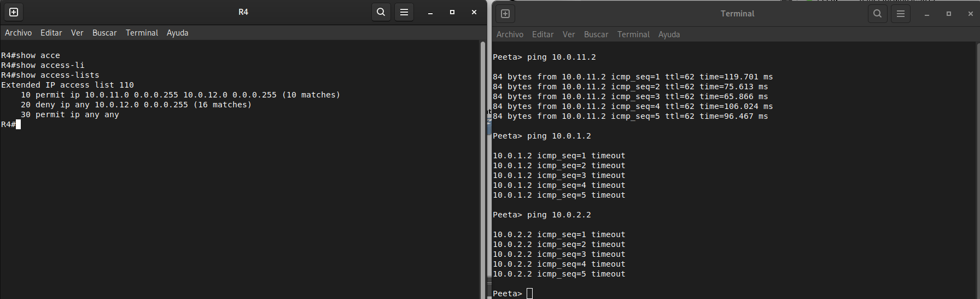Open new tab in R4 terminal window

tap(14, 12)
